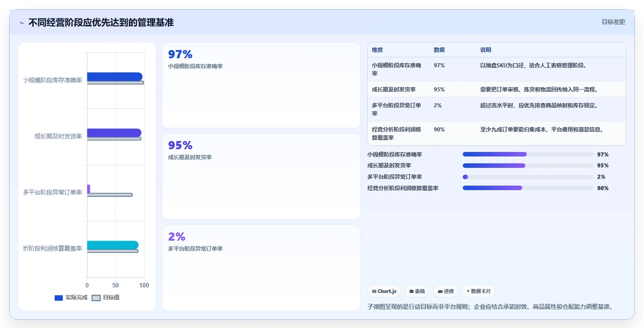Click the 数据卡片 chip
This screenshot has height=328, width=644.
(x=479, y=291)
